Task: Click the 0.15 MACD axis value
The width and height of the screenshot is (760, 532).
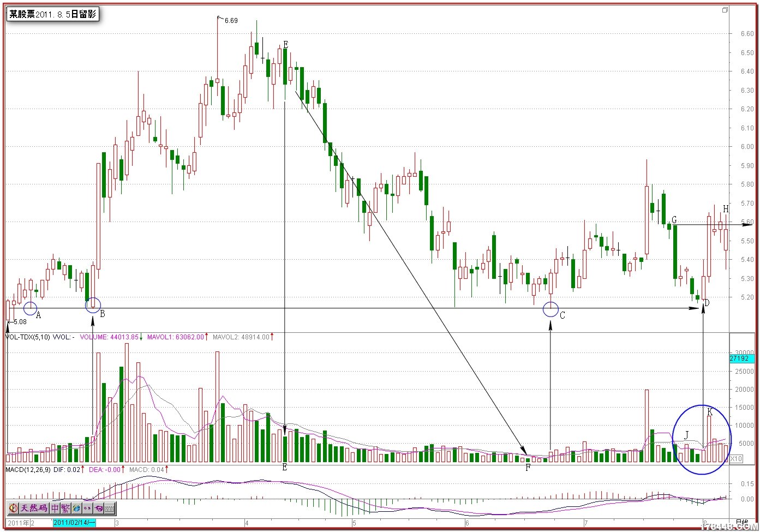Action: click(747, 484)
